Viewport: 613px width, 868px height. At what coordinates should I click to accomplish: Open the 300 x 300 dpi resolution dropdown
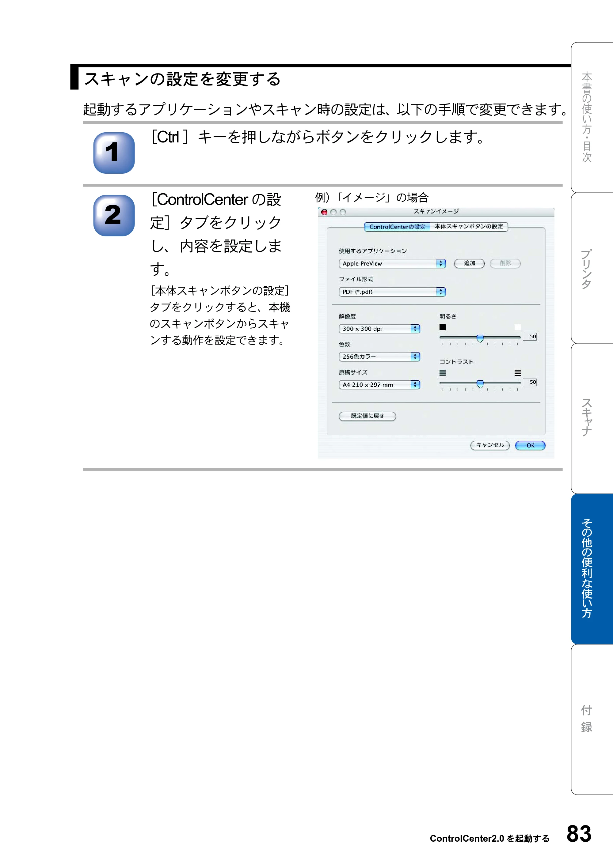[x=379, y=329]
